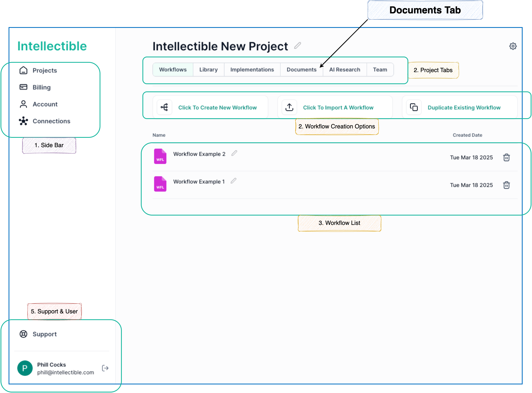
Task: Click the logout arrow icon
Action: (x=105, y=368)
